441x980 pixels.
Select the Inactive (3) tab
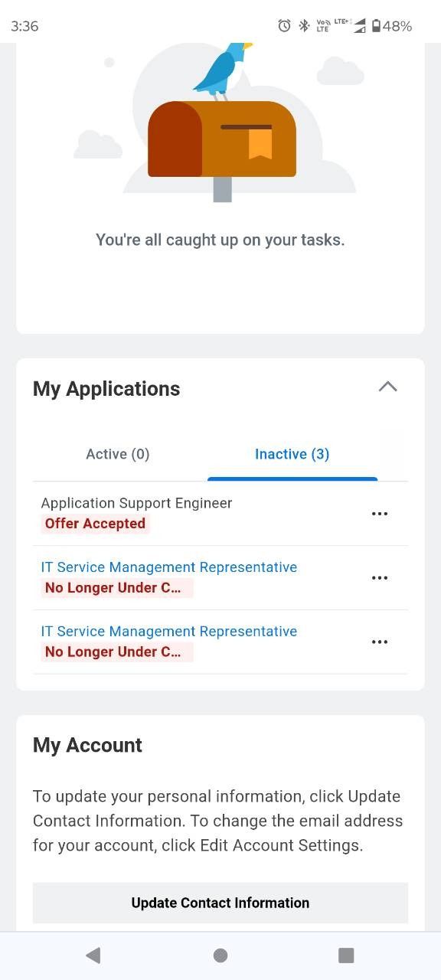coord(292,454)
